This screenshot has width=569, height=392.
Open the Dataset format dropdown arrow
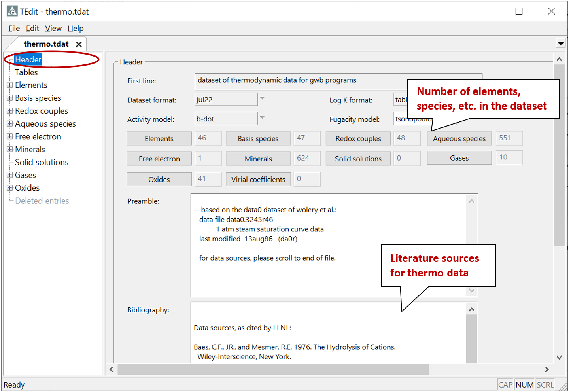point(262,98)
